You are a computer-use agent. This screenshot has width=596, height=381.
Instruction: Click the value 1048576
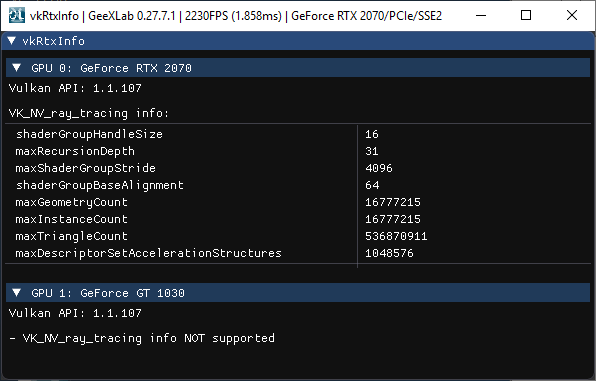(x=389, y=253)
